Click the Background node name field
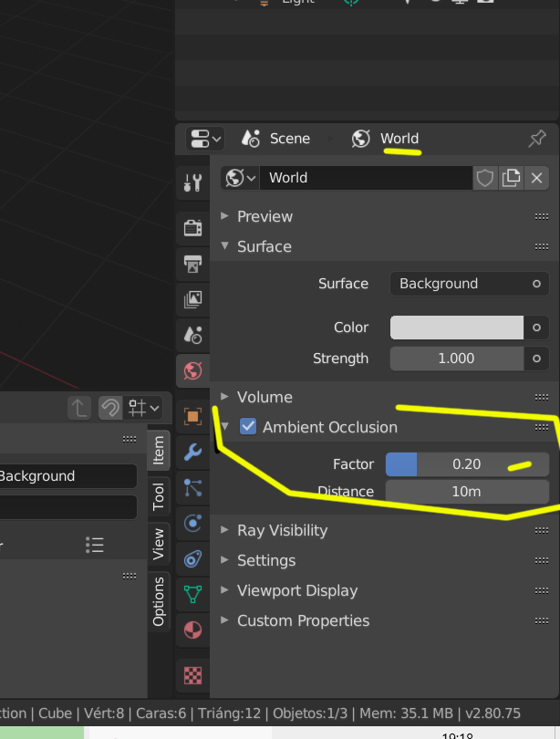Viewport: 560px width, 739px height. click(68, 476)
